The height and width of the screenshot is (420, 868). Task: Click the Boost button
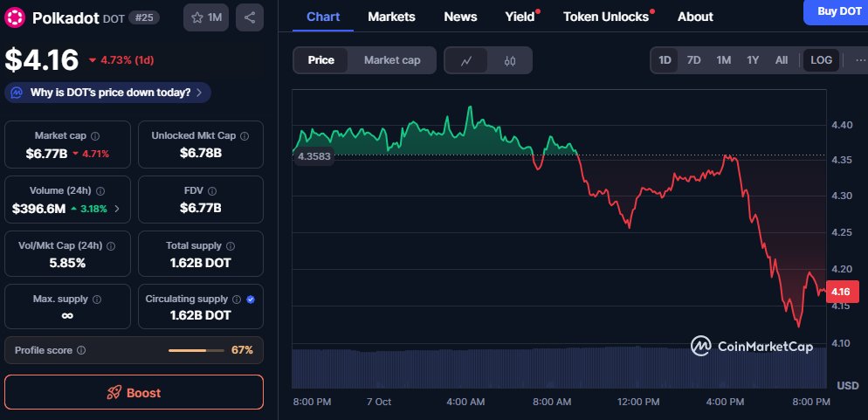(134, 393)
